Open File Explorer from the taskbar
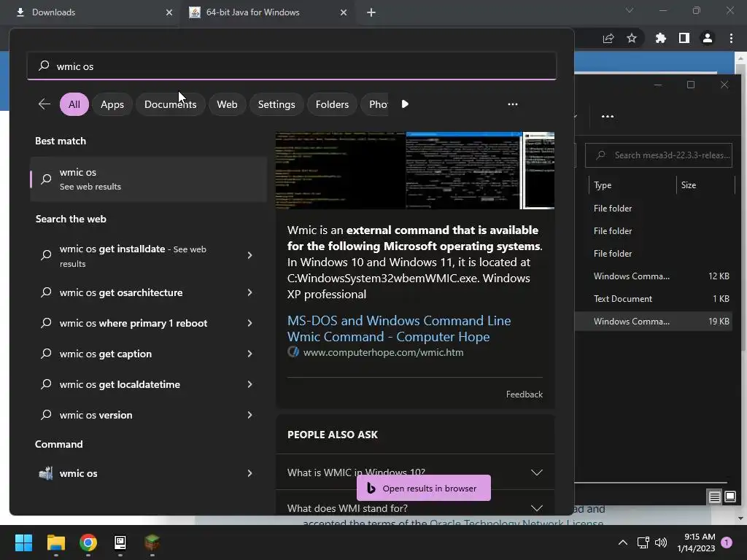Screen dimensions: 747x560 click(55, 542)
